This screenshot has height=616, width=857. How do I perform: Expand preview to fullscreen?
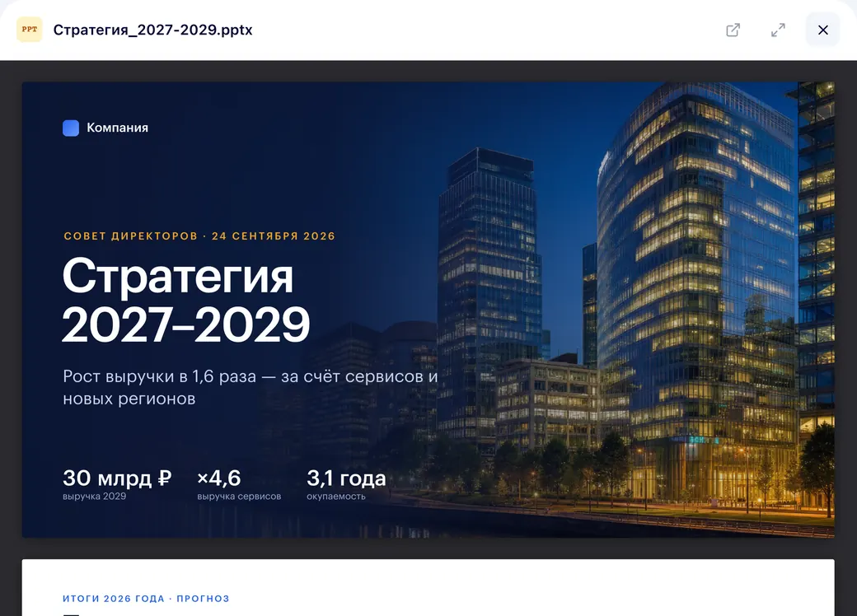point(778,30)
